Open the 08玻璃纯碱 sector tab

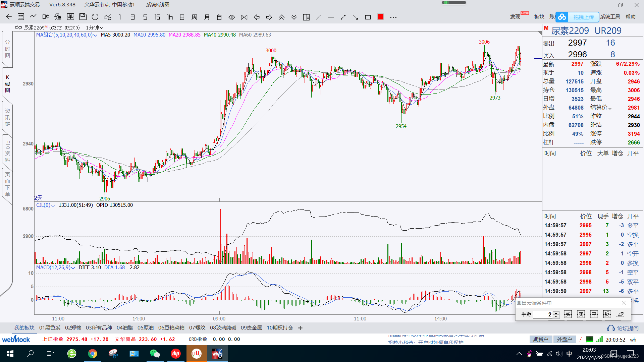click(223, 328)
